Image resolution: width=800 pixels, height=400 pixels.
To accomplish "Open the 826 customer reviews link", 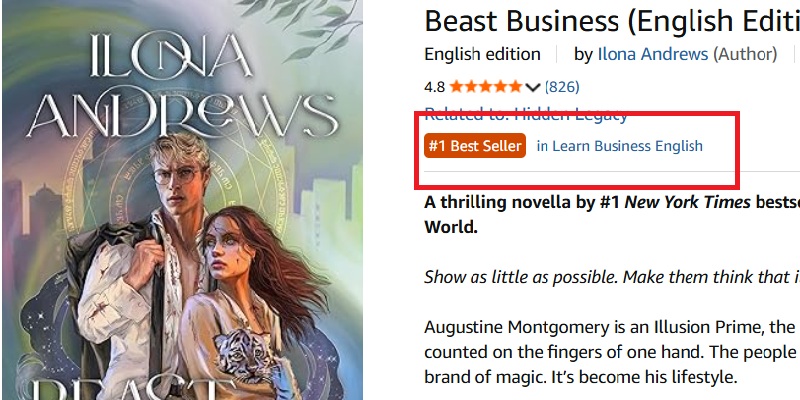I will tap(562, 87).
